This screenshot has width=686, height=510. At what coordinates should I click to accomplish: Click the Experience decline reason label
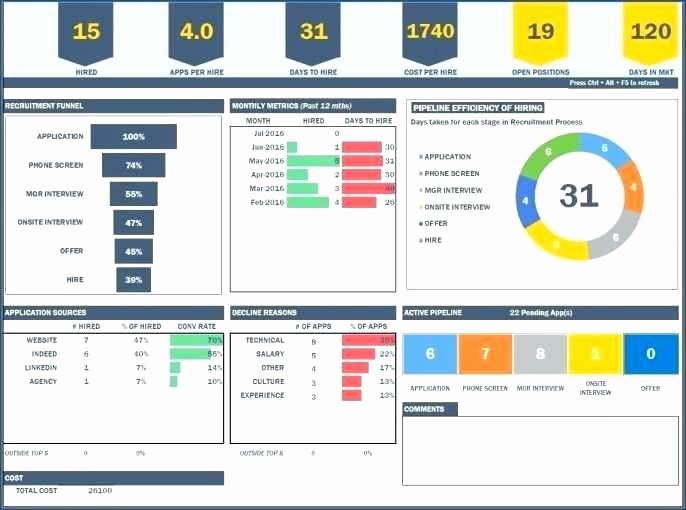click(262, 395)
